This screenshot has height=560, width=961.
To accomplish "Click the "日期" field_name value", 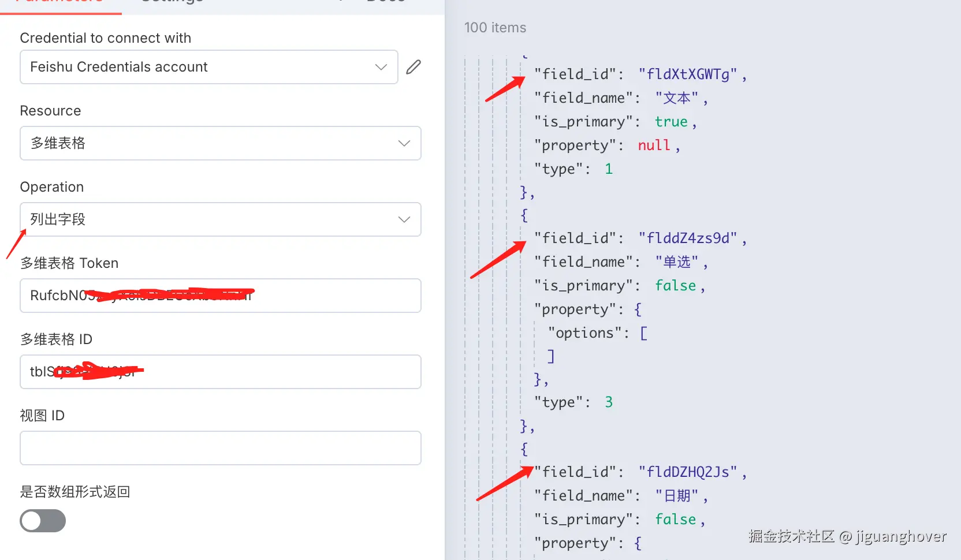I will (676, 496).
